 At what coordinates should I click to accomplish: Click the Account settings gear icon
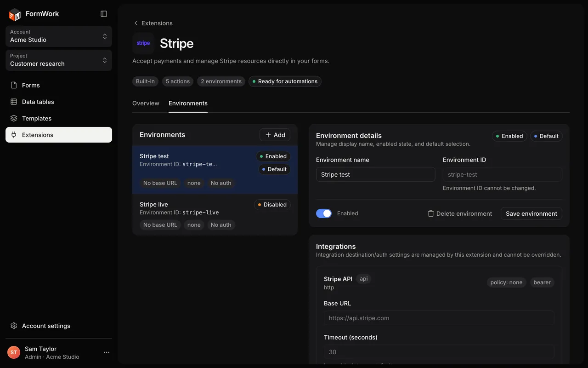[x=14, y=326]
